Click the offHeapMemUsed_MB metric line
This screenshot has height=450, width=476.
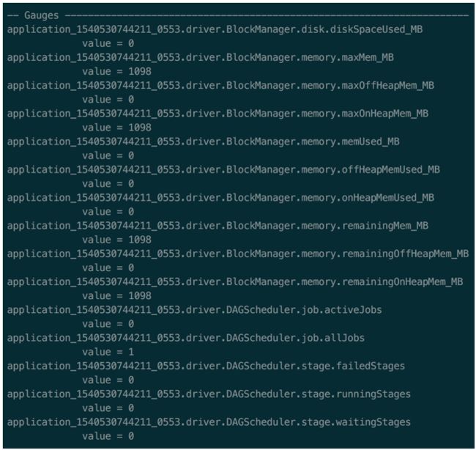click(223, 169)
